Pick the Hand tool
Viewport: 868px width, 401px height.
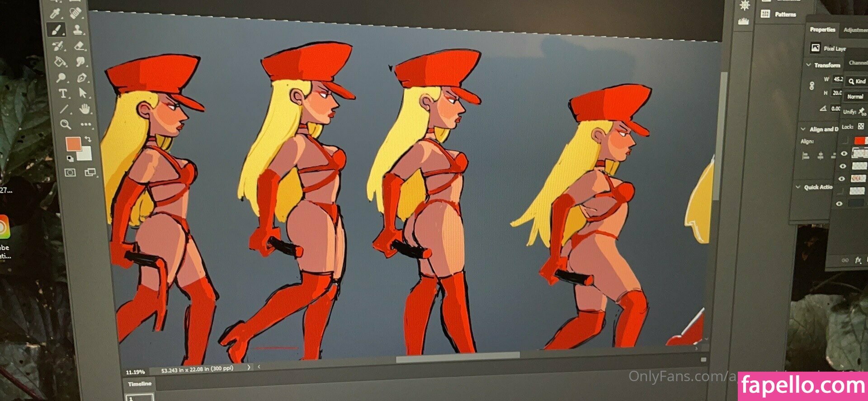pyautogui.click(x=84, y=109)
